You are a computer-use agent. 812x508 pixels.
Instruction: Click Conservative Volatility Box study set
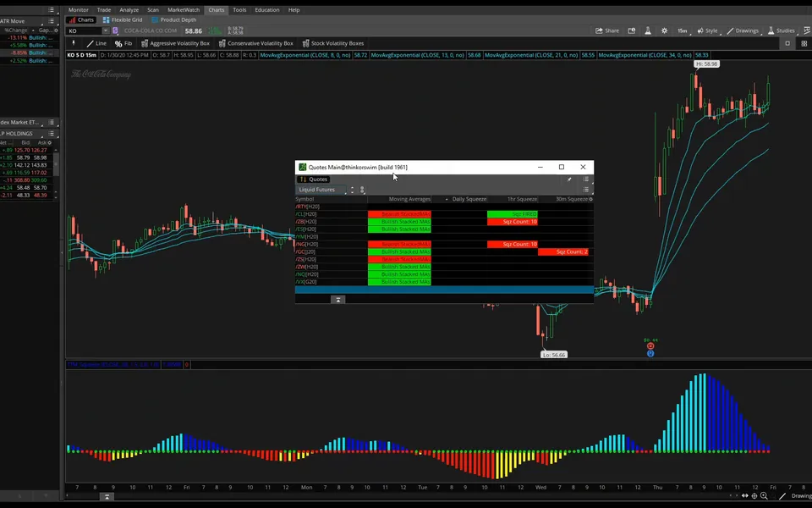tap(255, 43)
